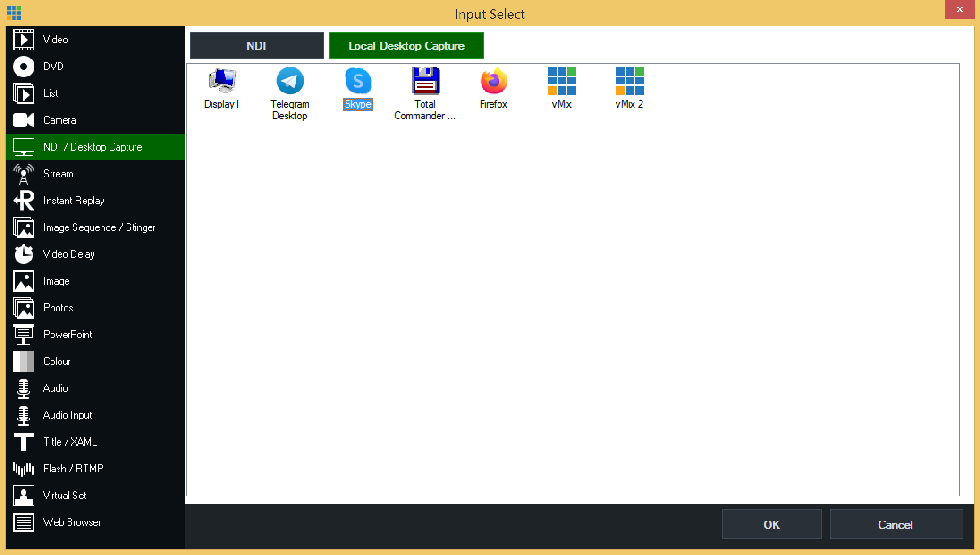Select the Title / XAML T icon

coord(24,442)
